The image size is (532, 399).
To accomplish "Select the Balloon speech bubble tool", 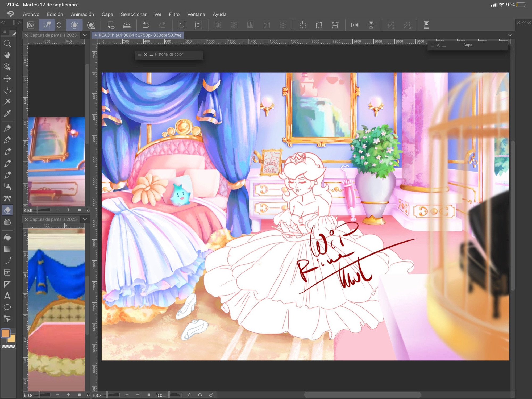I will [7, 307].
